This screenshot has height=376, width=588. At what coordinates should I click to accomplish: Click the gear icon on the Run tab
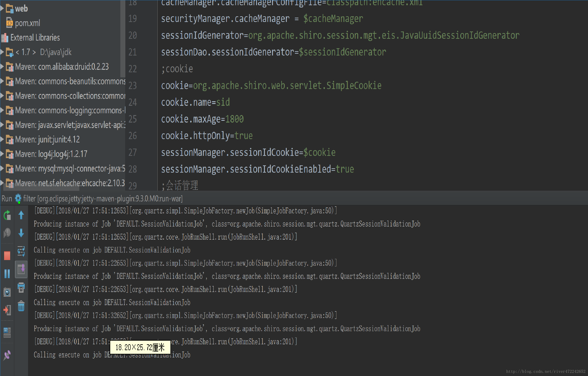click(18, 198)
